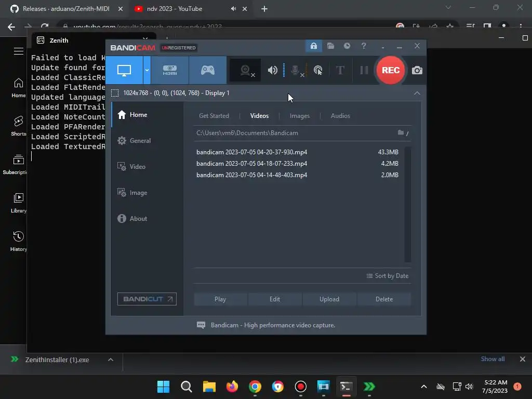Switch to the Images tab
The height and width of the screenshot is (399, 532).
point(300,116)
